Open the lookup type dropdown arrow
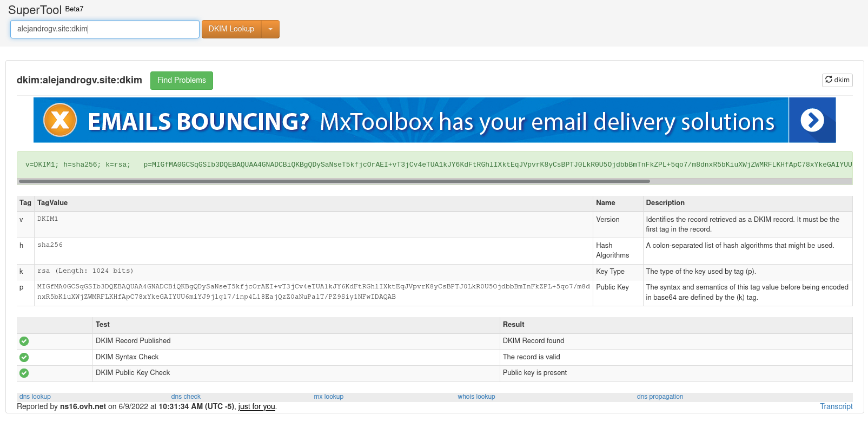The height and width of the screenshot is (421, 868). click(270, 29)
